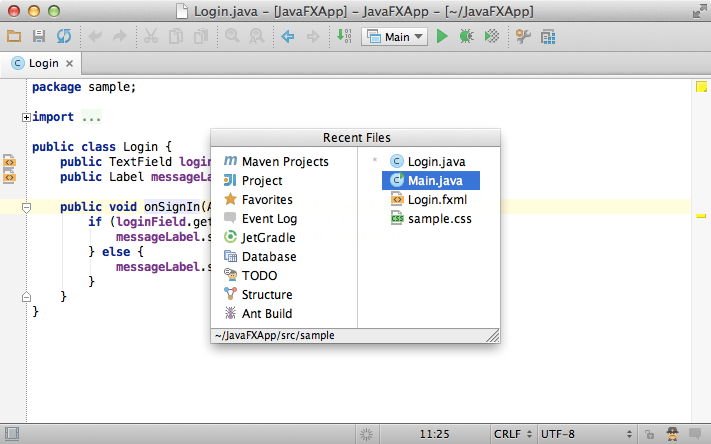Click the Save All floppy icon

(39, 36)
